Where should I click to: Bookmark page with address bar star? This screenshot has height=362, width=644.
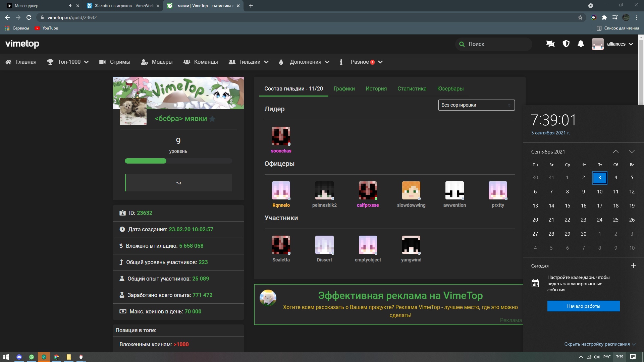click(x=580, y=17)
